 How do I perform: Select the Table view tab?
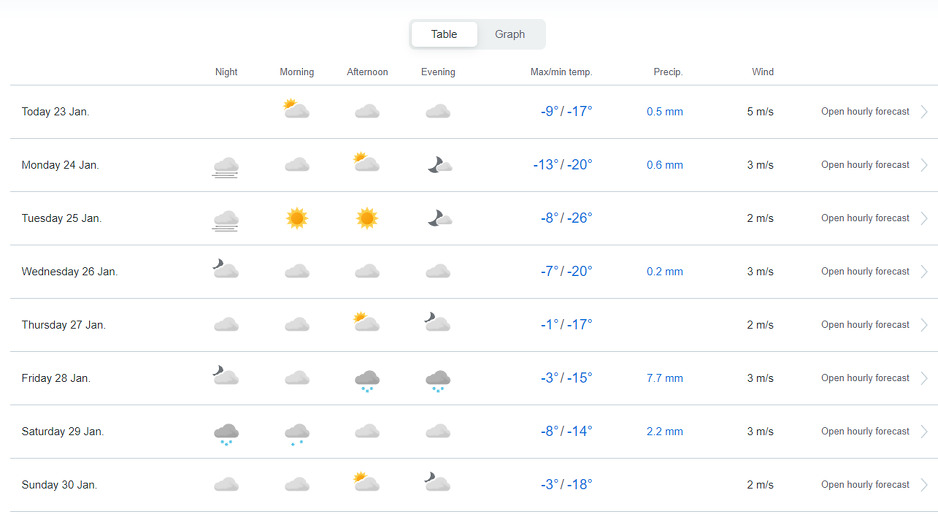point(444,34)
